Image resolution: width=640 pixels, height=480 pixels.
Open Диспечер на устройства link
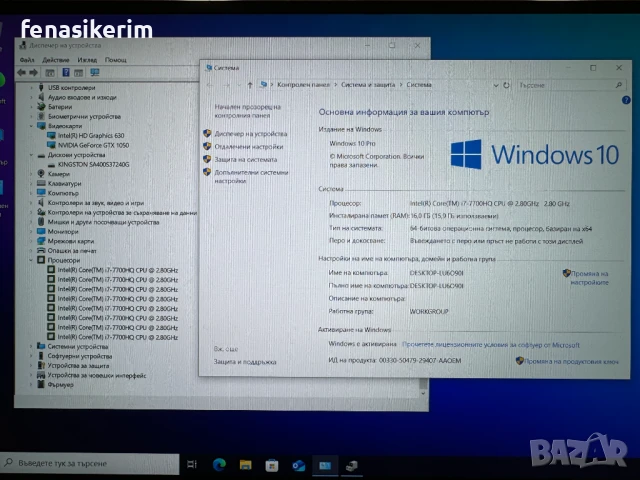(251, 134)
